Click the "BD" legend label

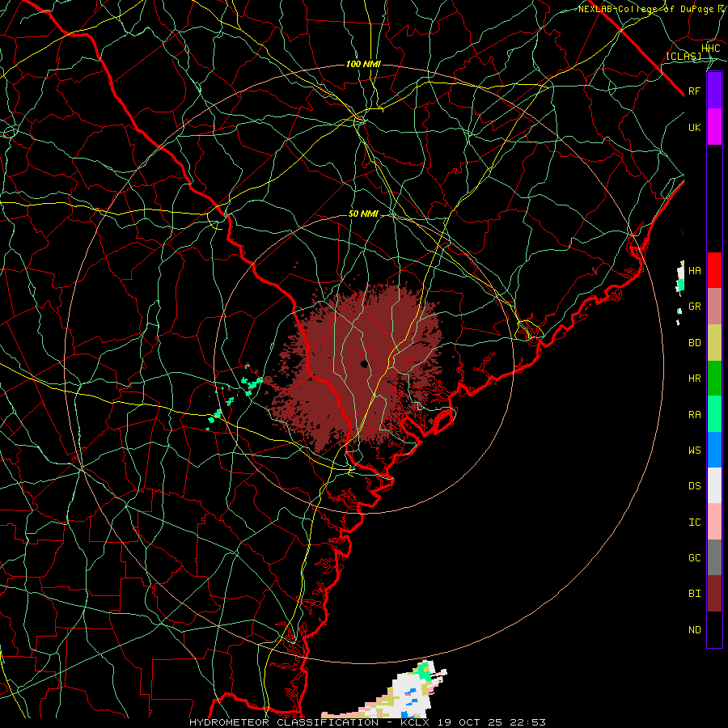click(694, 343)
